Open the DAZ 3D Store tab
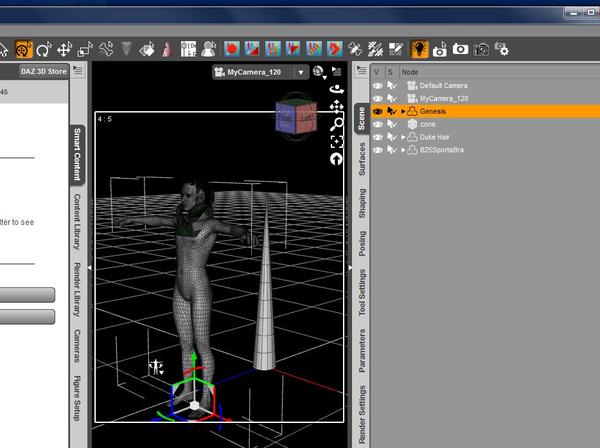 [x=44, y=72]
